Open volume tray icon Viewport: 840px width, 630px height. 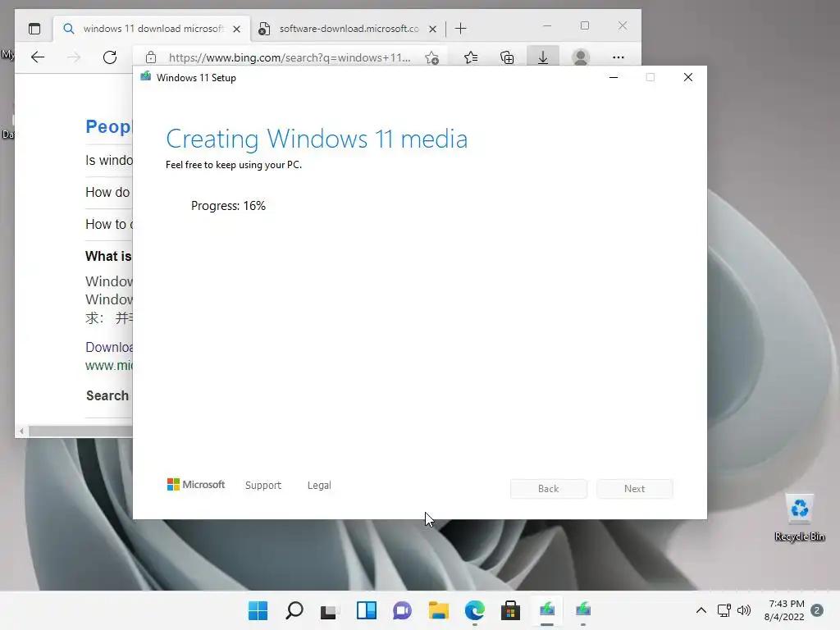pyautogui.click(x=743, y=610)
